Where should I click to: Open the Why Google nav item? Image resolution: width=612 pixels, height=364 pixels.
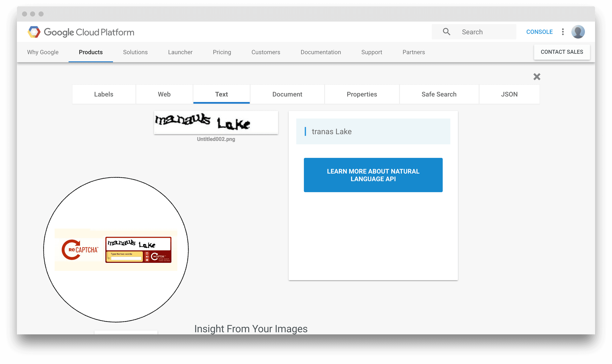coord(43,52)
